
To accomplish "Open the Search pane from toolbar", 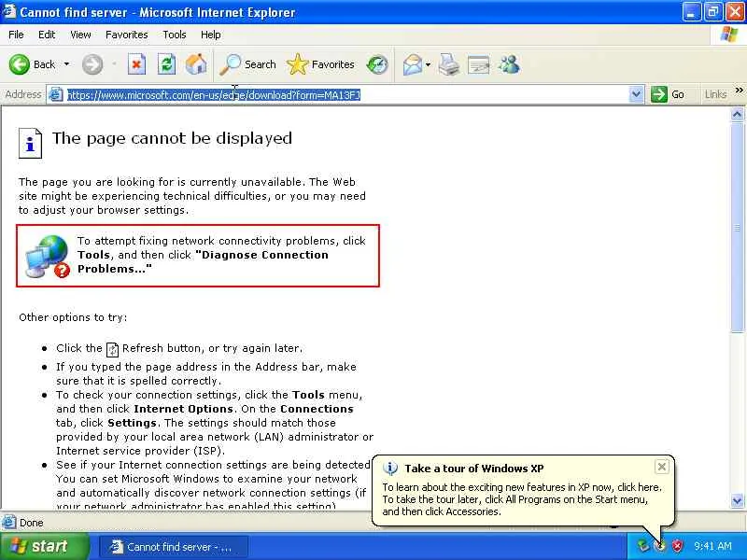I will coord(247,64).
